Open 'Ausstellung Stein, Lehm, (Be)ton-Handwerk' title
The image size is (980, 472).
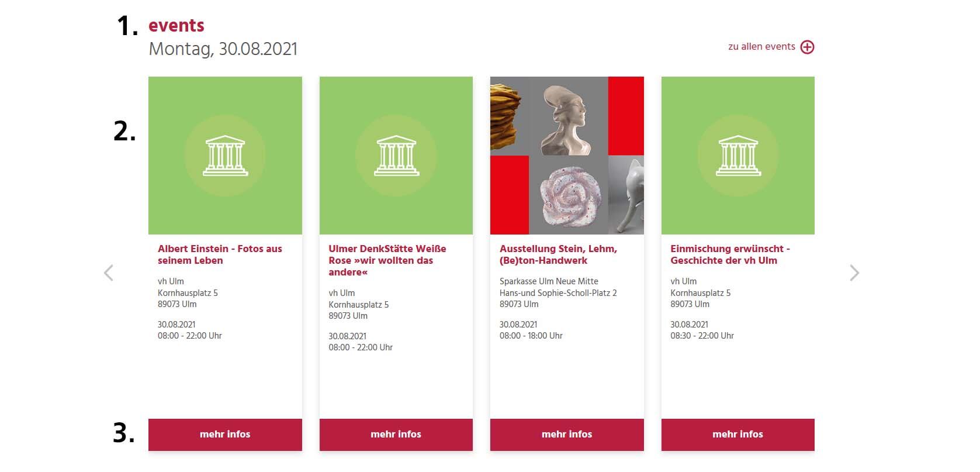click(x=558, y=254)
